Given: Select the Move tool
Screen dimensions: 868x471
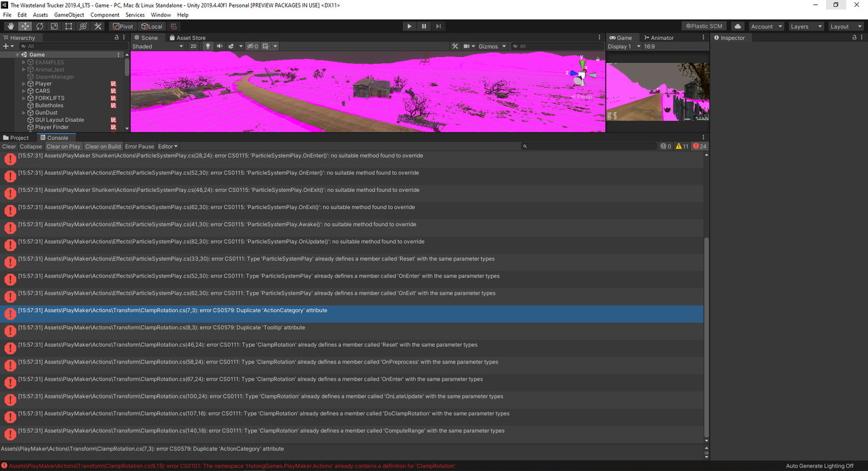Looking at the screenshot, I should point(25,26).
